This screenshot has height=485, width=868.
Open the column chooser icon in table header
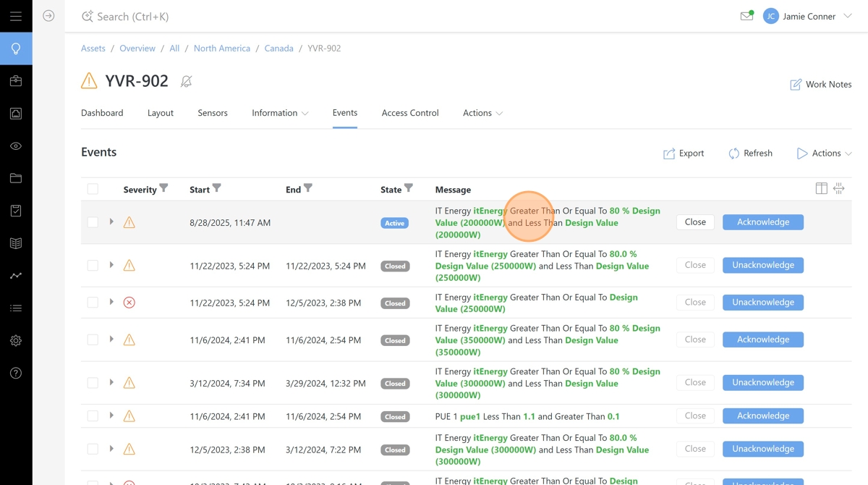821,189
